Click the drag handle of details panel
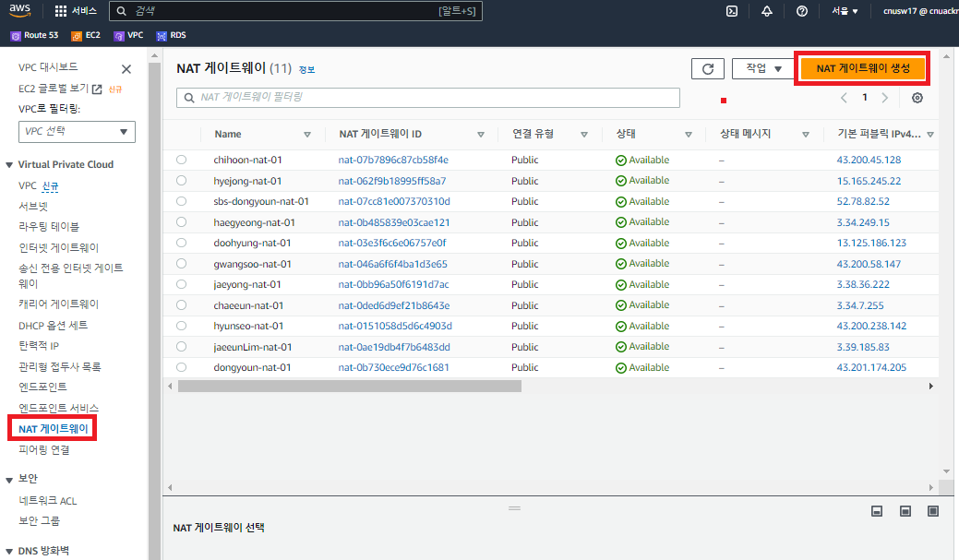Viewport: 959px width, 560px height. coord(514,508)
